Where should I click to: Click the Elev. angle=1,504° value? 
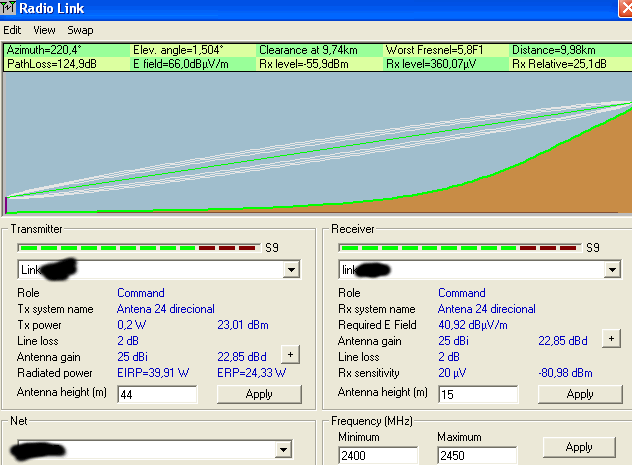click(178, 50)
